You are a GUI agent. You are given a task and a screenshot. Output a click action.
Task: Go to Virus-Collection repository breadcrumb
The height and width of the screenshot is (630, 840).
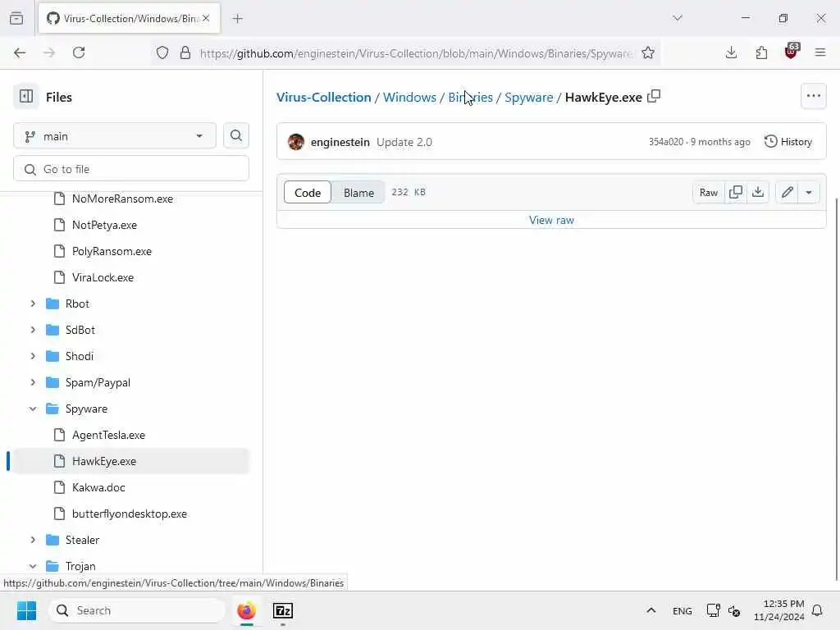pyautogui.click(x=323, y=97)
